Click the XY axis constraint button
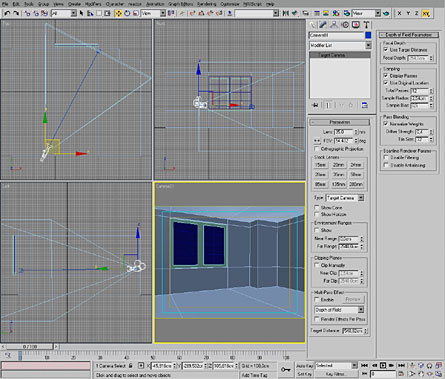This screenshot has height=379, width=445. point(426,13)
